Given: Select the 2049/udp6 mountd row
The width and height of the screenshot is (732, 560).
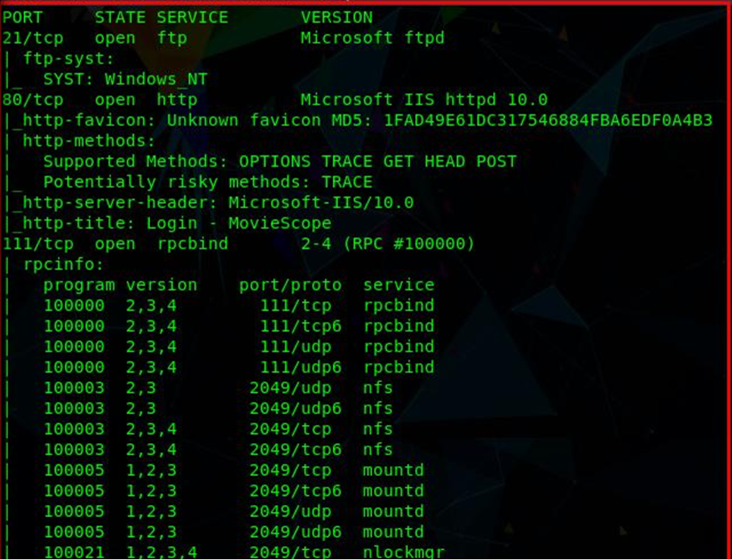Looking at the screenshot, I should 233,531.
